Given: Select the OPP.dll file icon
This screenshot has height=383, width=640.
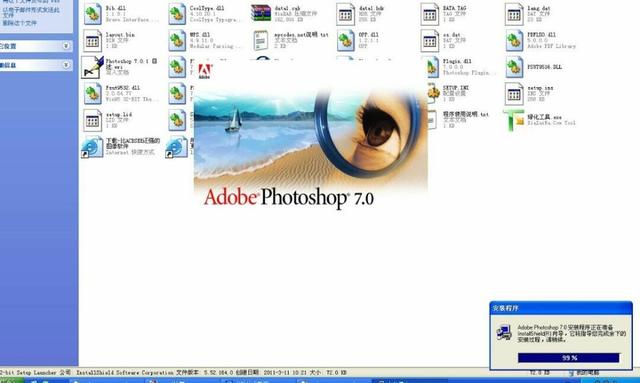Looking at the screenshot, I should [345, 41].
